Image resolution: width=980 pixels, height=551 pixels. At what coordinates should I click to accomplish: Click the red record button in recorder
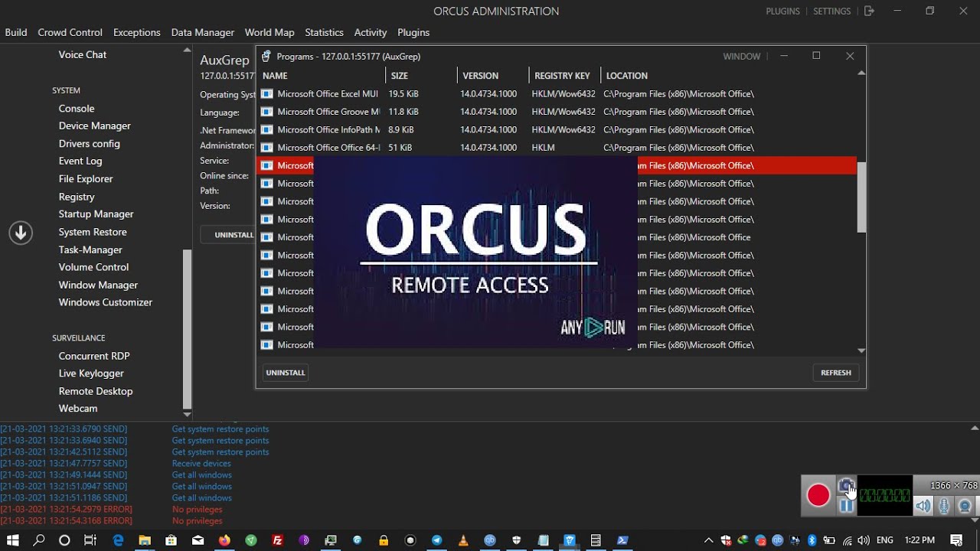click(x=818, y=495)
